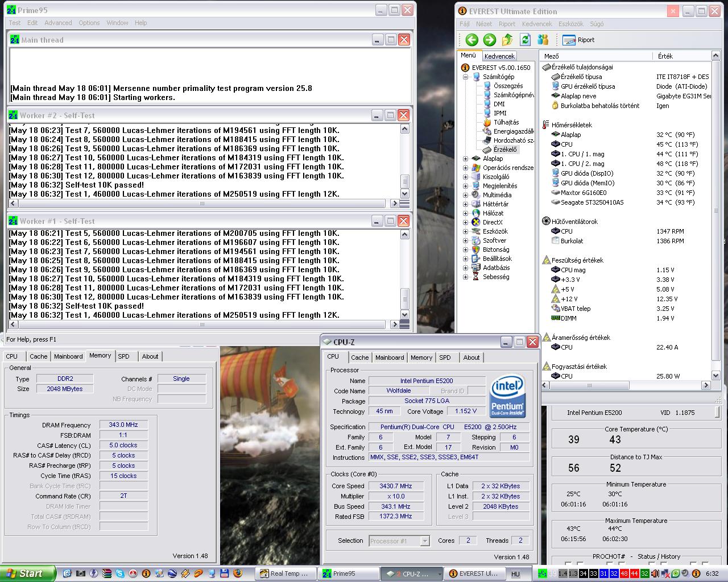Open the Kedvencek menu in EVEREST menu bar

tap(537, 24)
